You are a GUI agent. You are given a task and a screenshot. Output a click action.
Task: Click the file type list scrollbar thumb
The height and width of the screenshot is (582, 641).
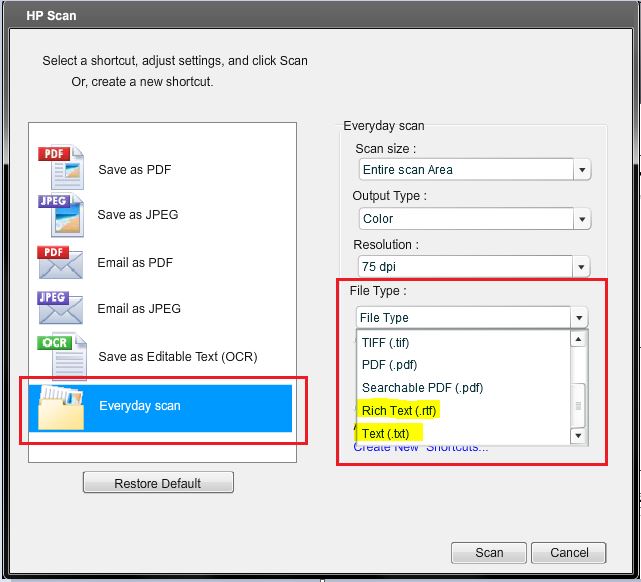pos(578,405)
